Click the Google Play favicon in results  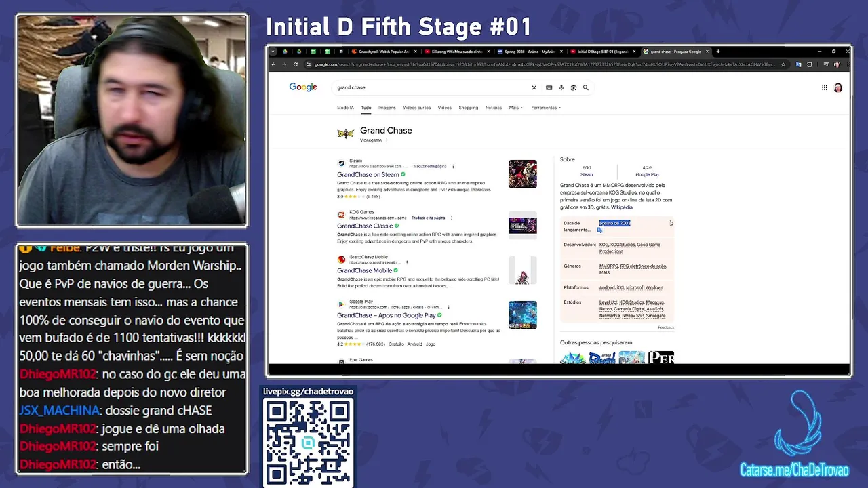[x=342, y=304]
